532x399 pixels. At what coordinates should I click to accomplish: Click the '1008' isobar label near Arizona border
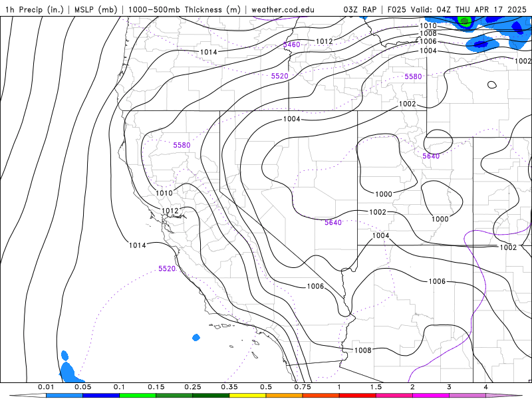click(363, 350)
